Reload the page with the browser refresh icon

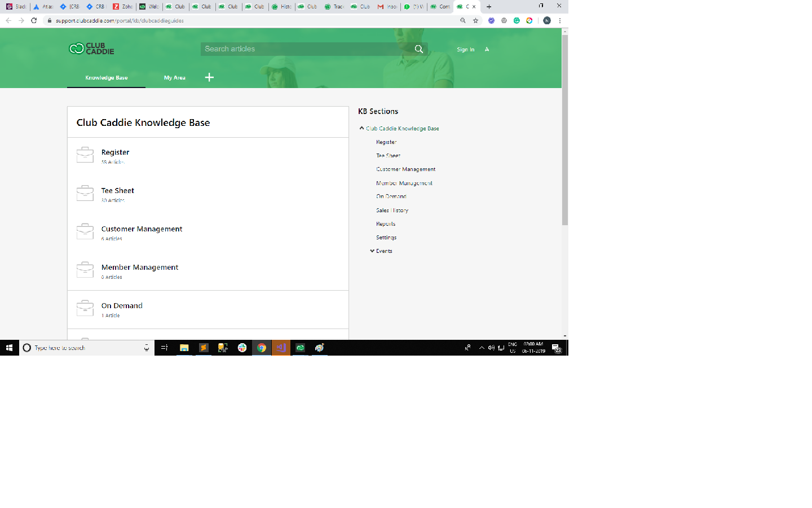click(x=34, y=20)
